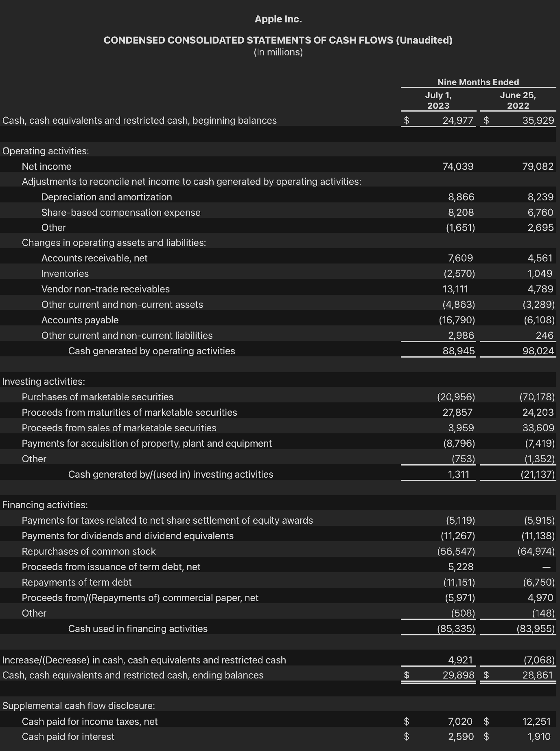Click the beginning balance value 24,977
560x751 pixels.
click(x=458, y=121)
